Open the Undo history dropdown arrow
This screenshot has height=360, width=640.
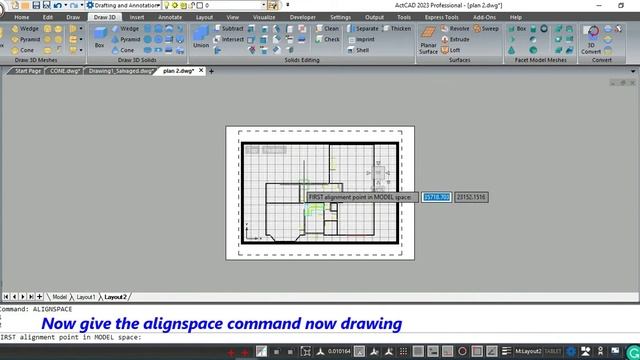tap(66, 5)
